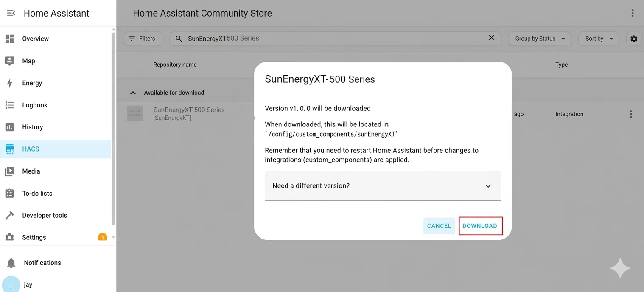
Task: Click the repository search input field
Action: pyautogui.click(x=331, y=39)
